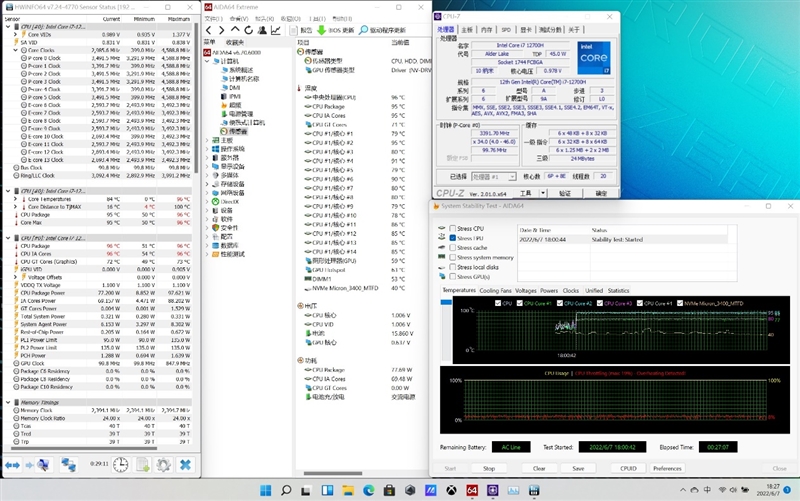Expand Core Temperatures row in HWiNFO
This screenshot has height=501, width=800.
coord(15,199)
